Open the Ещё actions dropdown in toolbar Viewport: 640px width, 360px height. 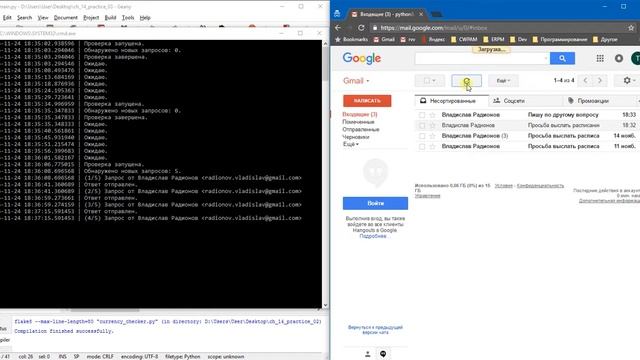click(503, 81)
